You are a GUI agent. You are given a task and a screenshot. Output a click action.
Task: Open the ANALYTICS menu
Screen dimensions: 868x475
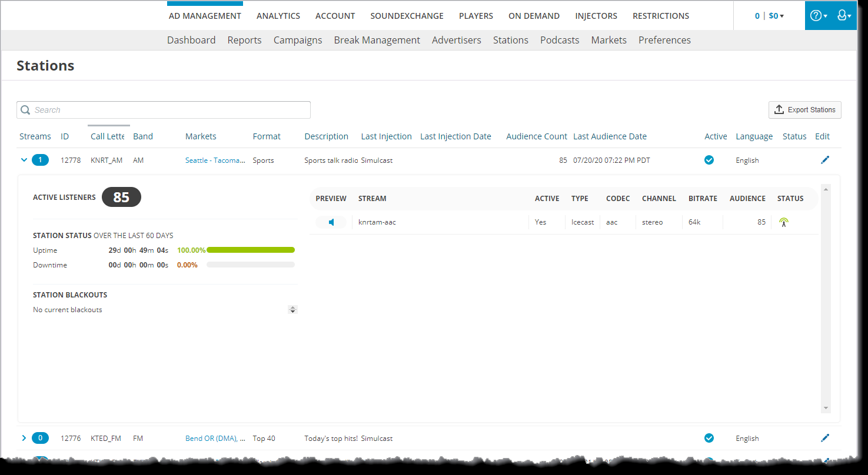coord(278,16)
